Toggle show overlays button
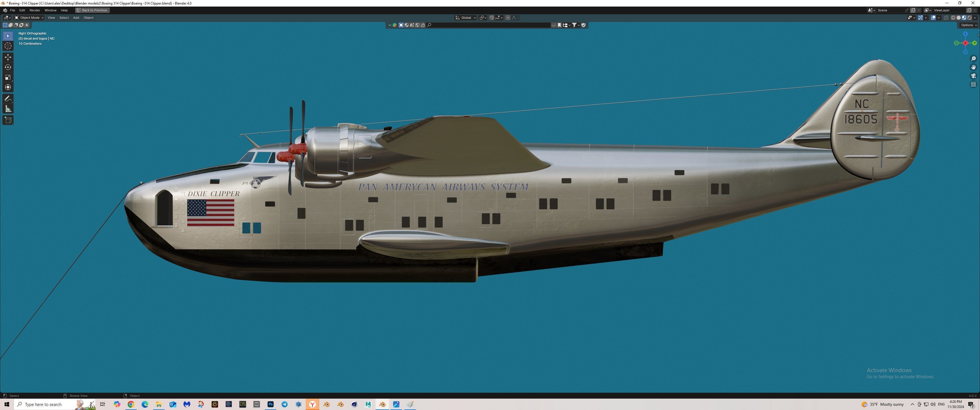 pos(933,18)
